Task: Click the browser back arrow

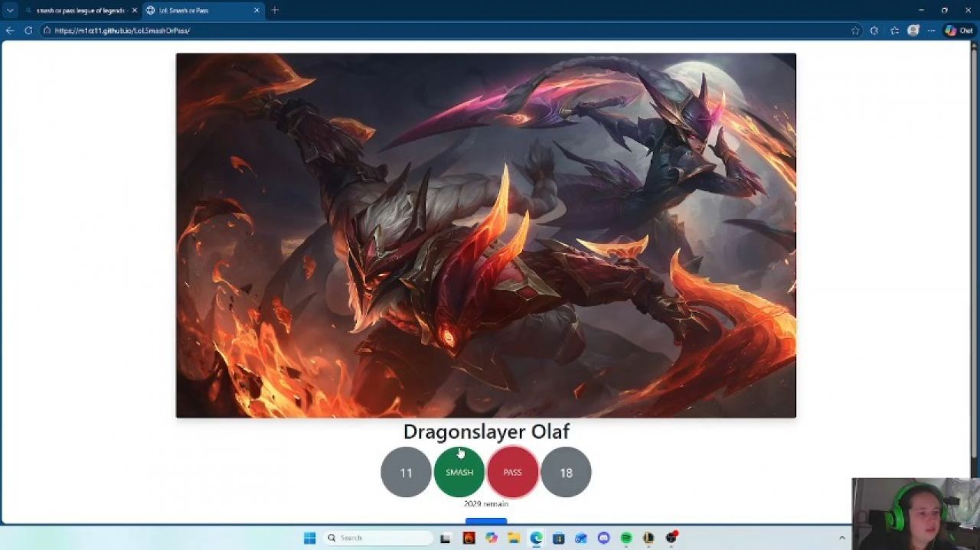Action: [x=8, y=31]
